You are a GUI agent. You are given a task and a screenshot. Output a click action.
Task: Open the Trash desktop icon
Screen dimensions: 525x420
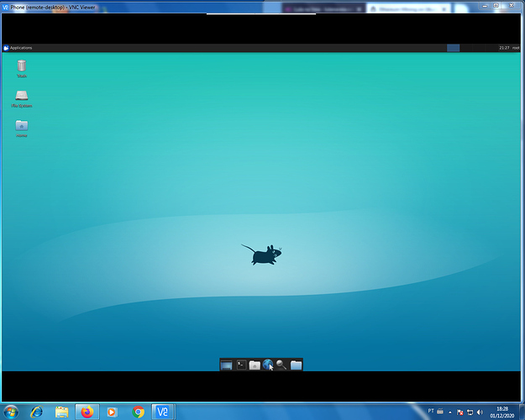point(22,69)
